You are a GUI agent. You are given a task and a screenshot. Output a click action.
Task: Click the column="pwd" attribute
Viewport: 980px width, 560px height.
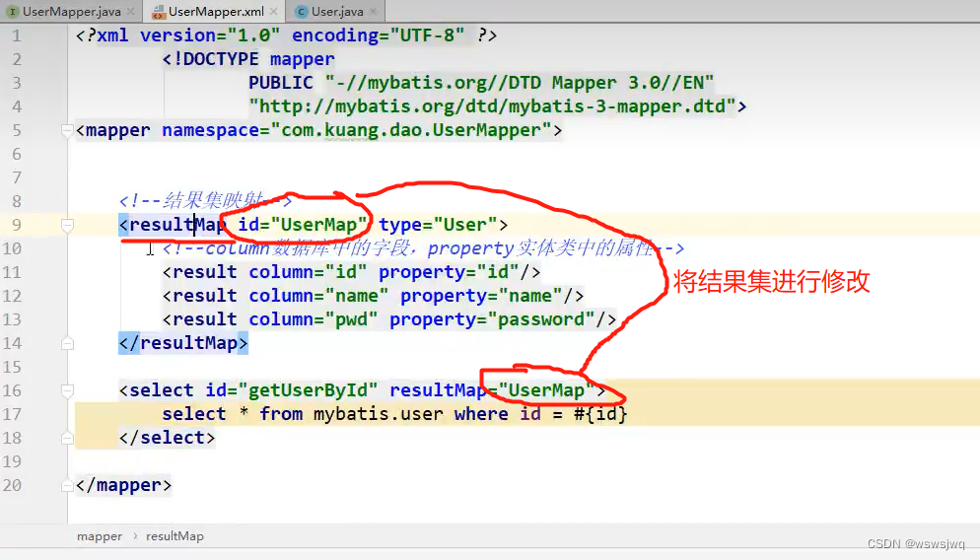(x=314, y=319)
